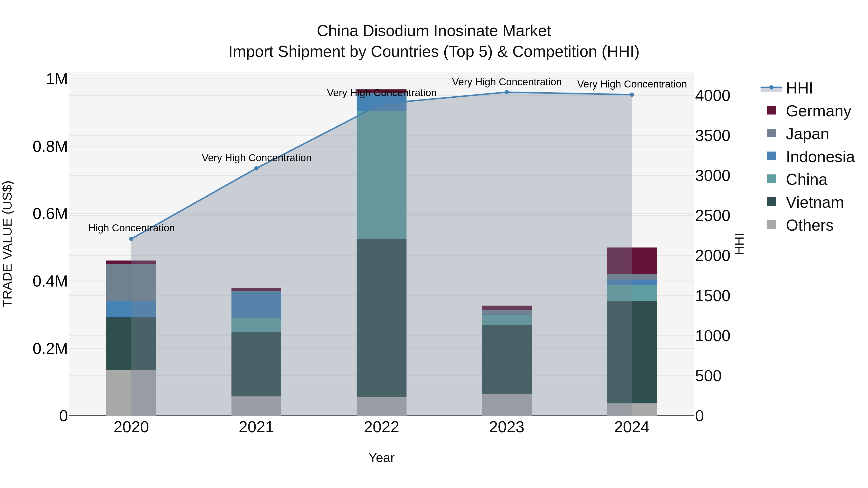The image size is (868, 488).
Task: Click "Very High Concentration" label above 2024
Action: [632, 84]
